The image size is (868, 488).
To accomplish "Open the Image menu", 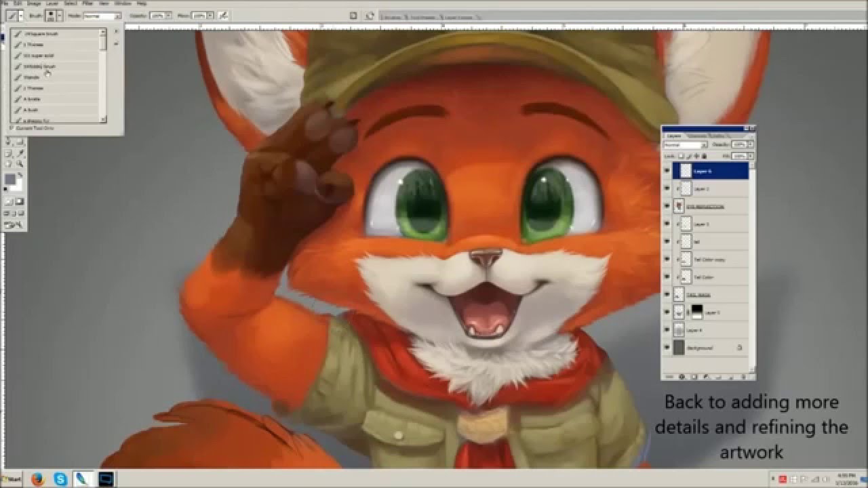I will 34,3.
